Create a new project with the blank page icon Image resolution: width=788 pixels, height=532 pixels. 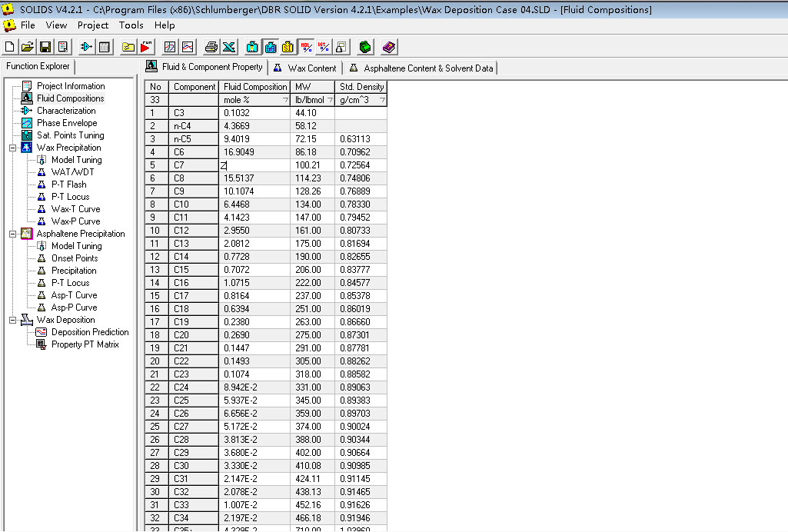coord(9,47)
